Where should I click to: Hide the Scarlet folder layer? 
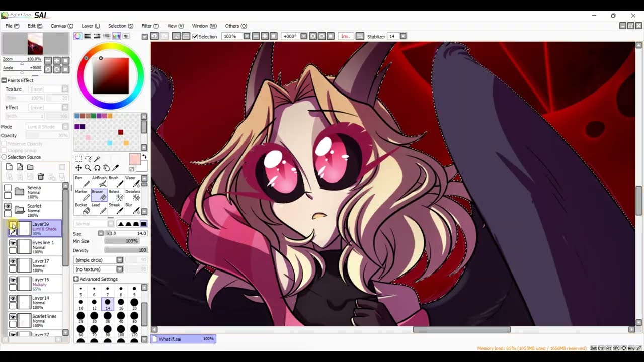8,207
